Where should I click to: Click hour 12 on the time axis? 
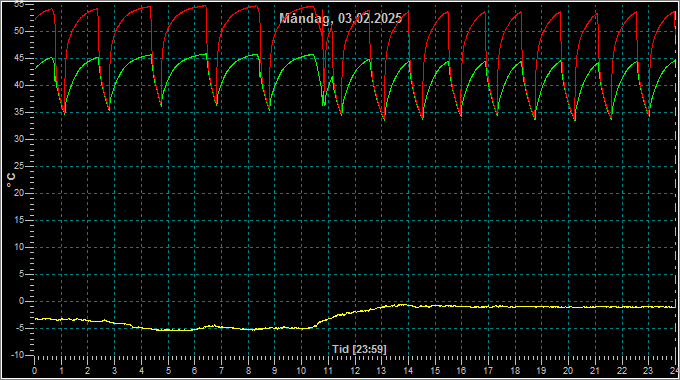355,371
